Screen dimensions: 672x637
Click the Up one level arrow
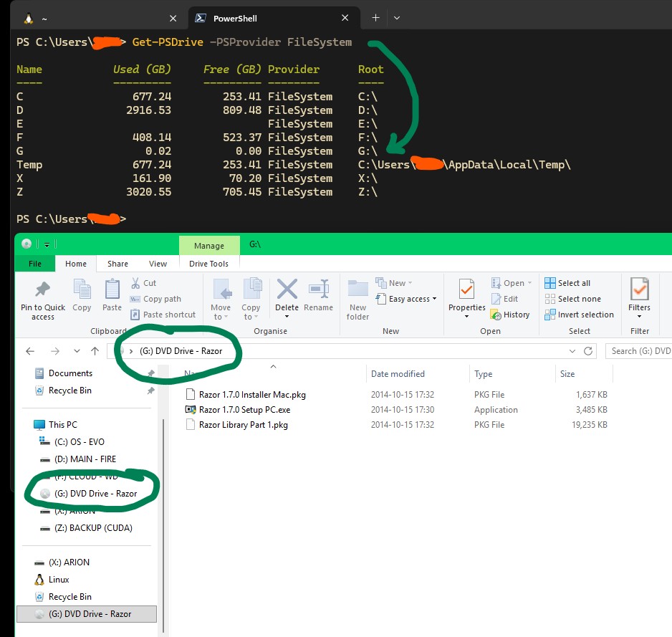[95, 351]
